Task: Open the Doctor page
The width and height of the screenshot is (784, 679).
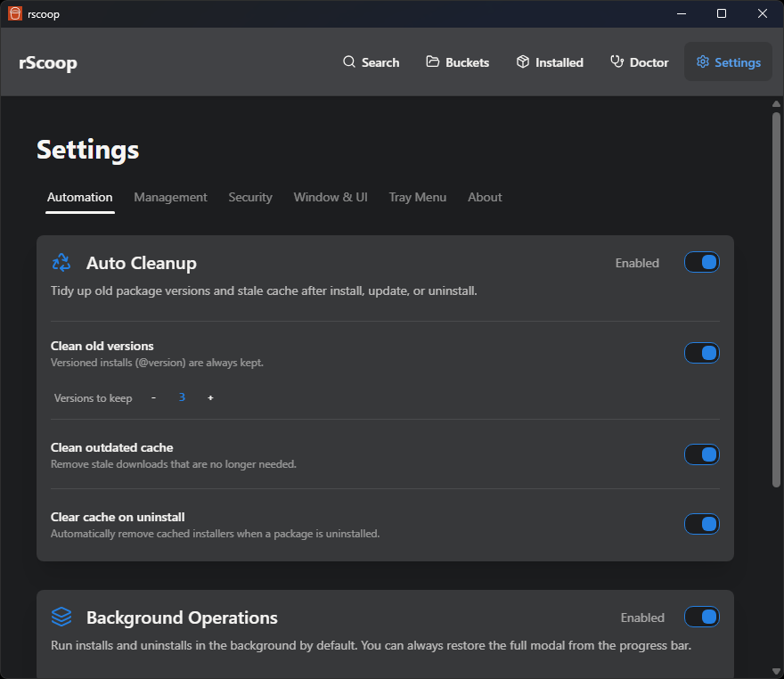Action: [x=639, y=62]
